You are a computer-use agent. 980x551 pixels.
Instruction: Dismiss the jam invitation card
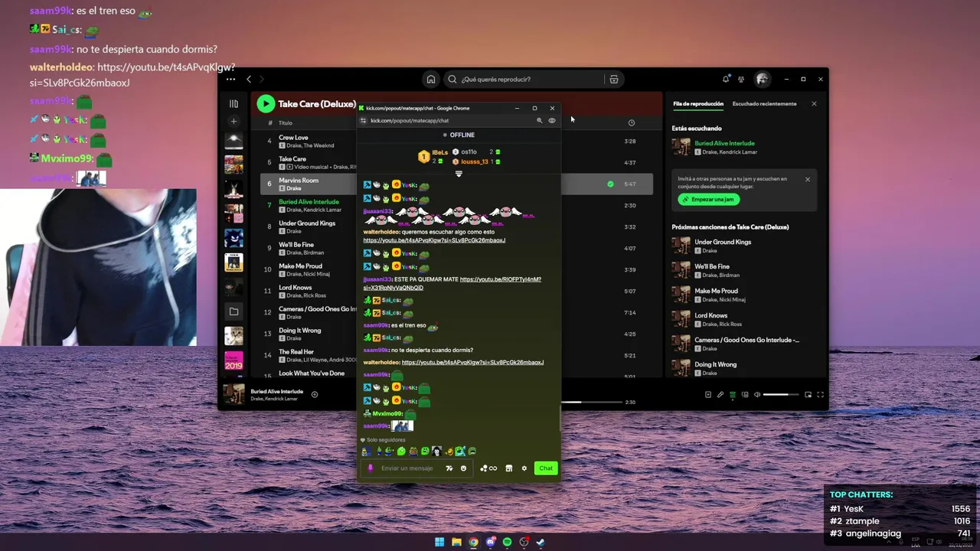(807, 179)
